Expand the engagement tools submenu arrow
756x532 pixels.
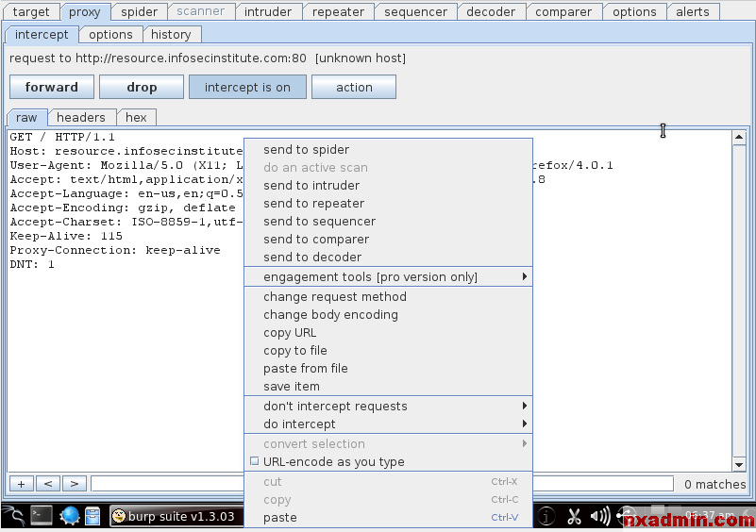point(524,276)
